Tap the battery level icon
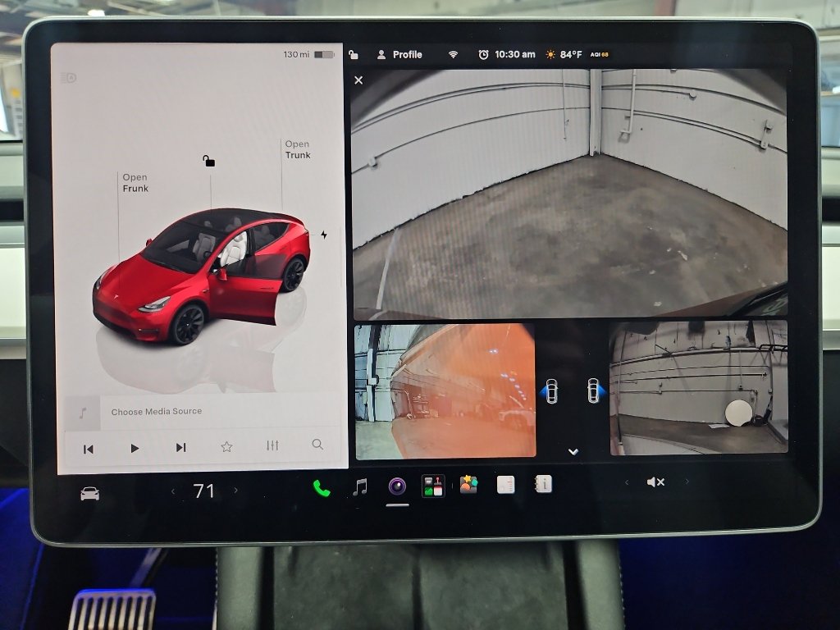 coord(324,54)
